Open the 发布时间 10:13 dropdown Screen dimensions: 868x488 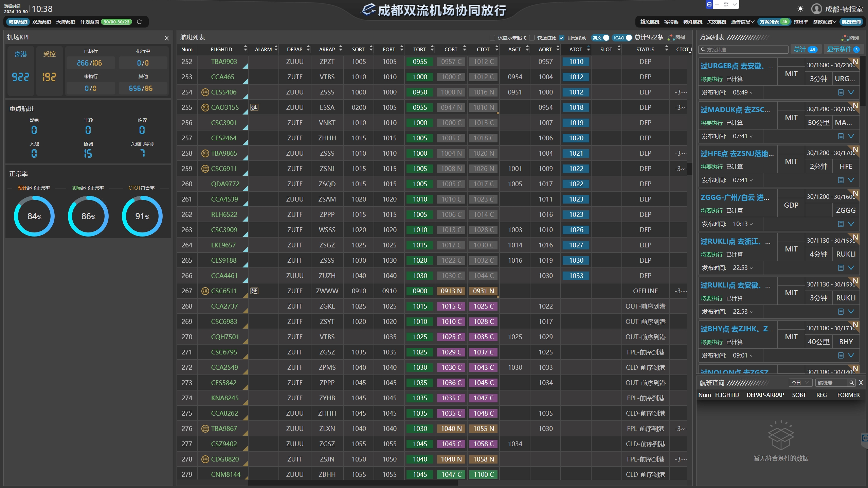coord(743,224)
